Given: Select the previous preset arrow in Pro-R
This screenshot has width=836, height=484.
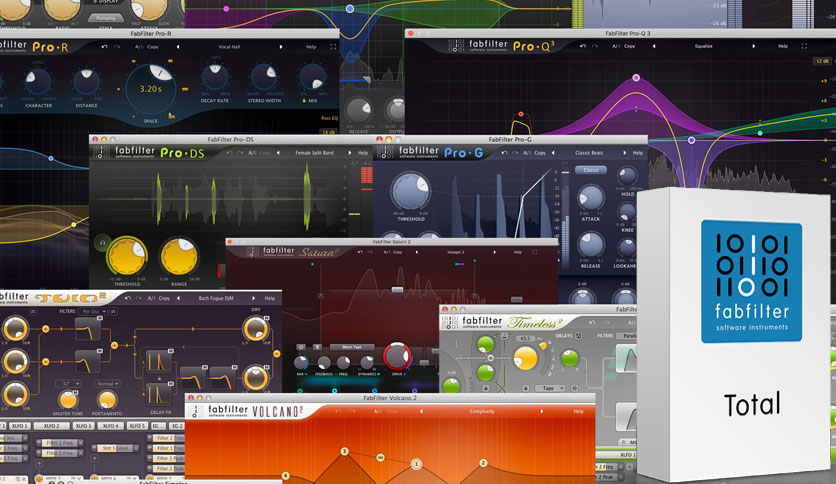Looking at the screenshot, I should [178, 47].
